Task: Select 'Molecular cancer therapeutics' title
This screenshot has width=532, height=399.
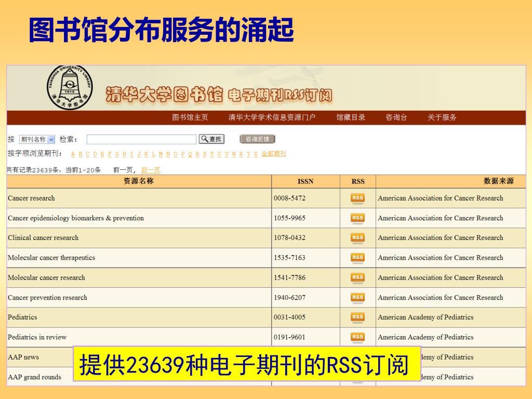Action: coord(51,258)
